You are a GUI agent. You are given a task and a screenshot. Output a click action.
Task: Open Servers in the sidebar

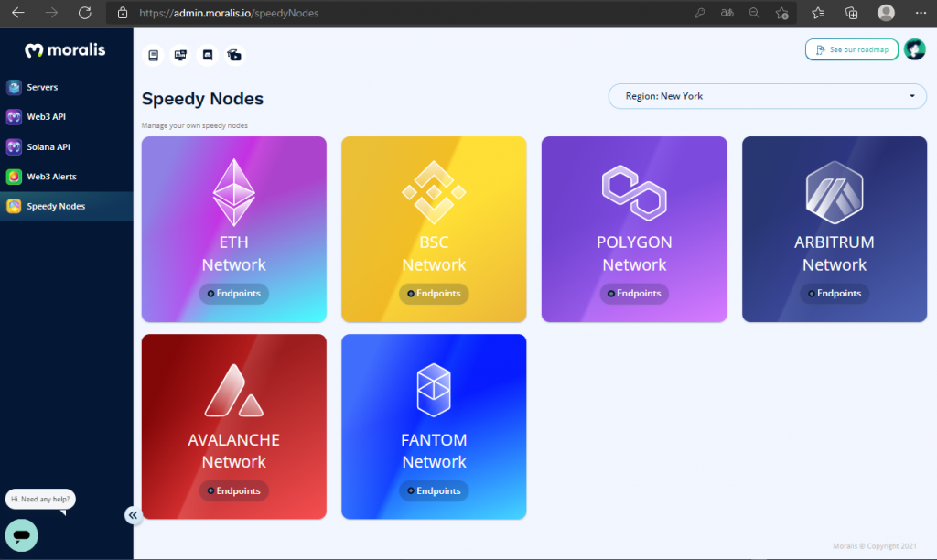(x=42, y=88)
